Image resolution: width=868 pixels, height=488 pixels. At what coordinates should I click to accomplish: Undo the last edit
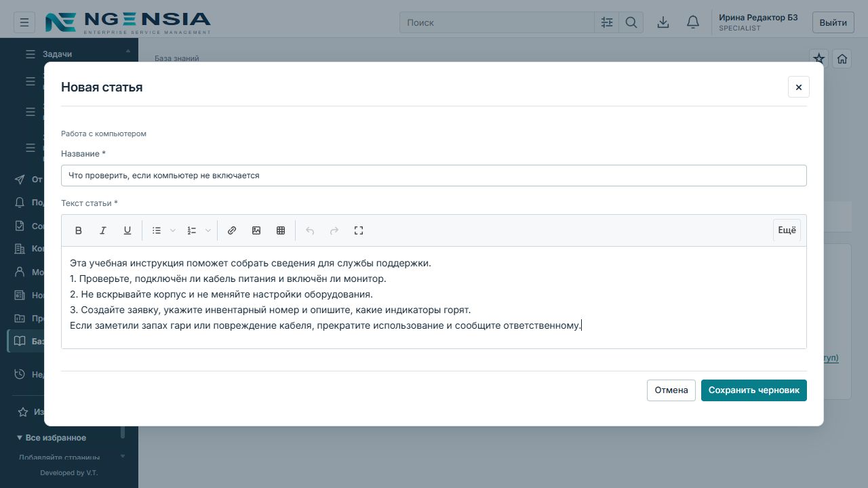coord(310,230)
